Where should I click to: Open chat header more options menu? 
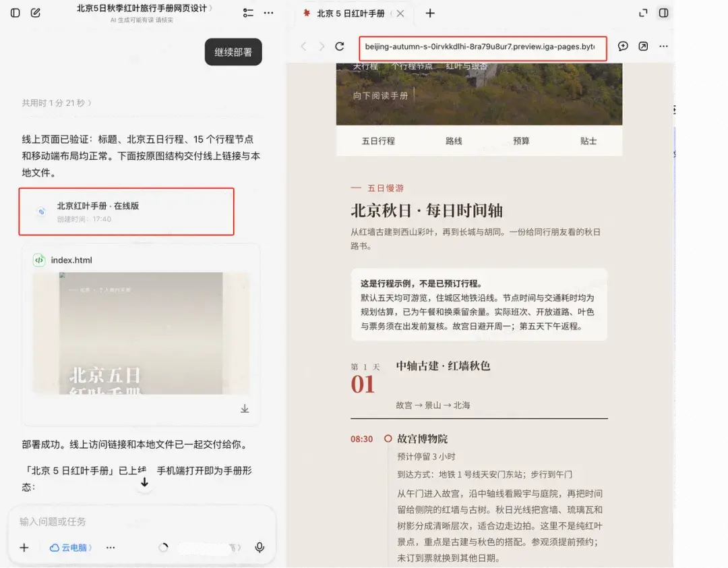pyautogui.click(x=269, y=13)
